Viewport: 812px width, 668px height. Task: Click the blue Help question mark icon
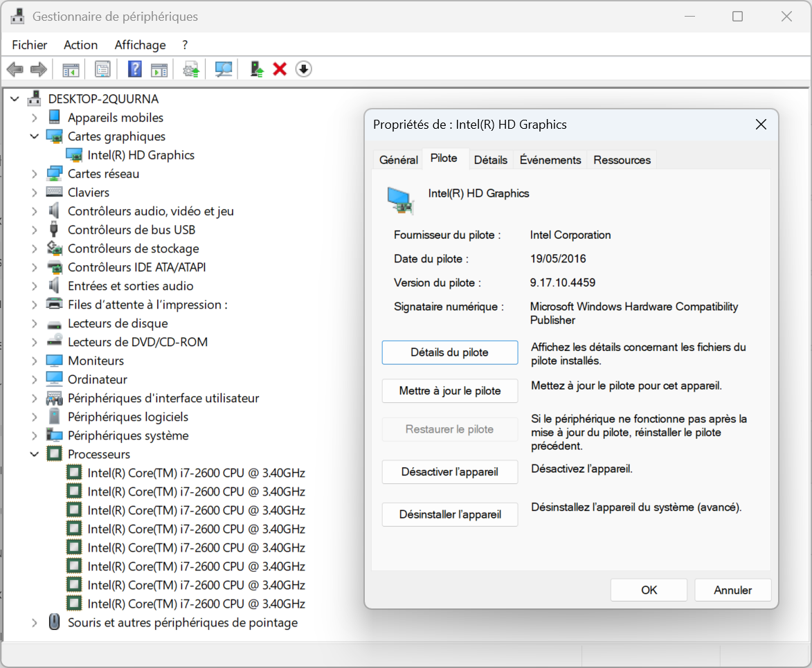135,69
